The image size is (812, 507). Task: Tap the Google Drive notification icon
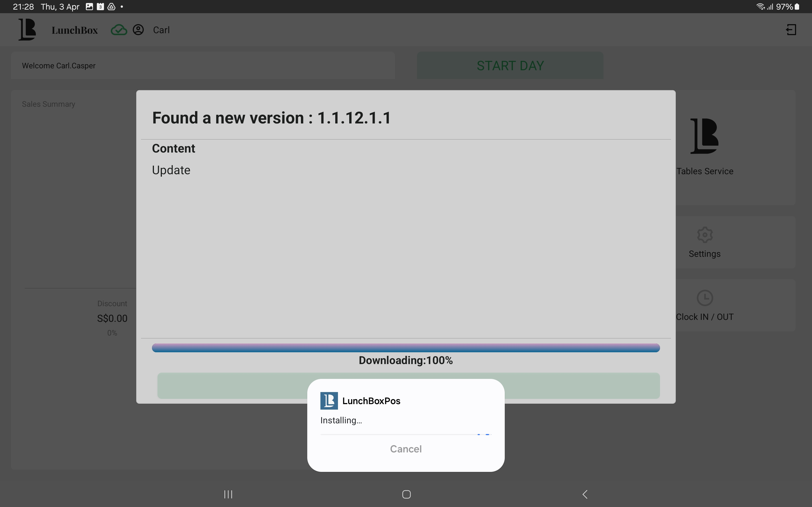point(111,6)
